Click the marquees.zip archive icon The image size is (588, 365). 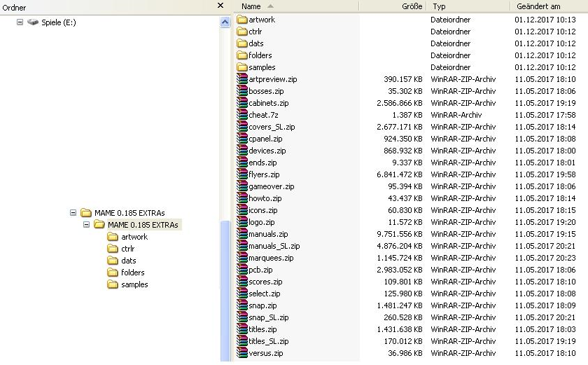(242, 258)
